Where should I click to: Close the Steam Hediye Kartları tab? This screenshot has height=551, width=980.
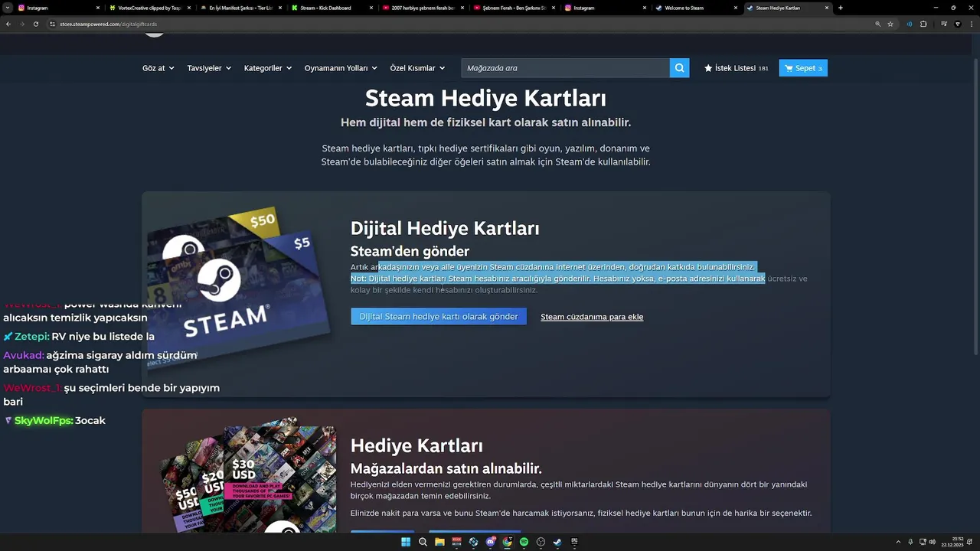point(827,8)
